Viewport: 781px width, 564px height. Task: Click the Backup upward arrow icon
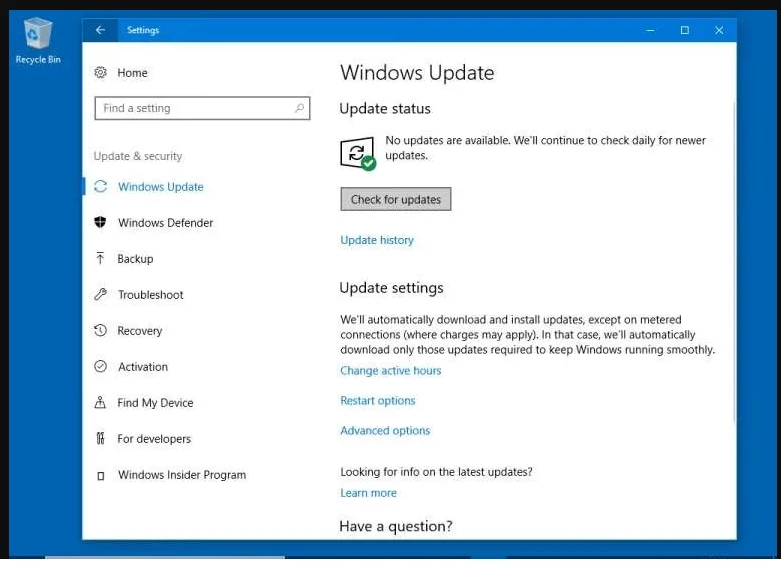point(100,258)
